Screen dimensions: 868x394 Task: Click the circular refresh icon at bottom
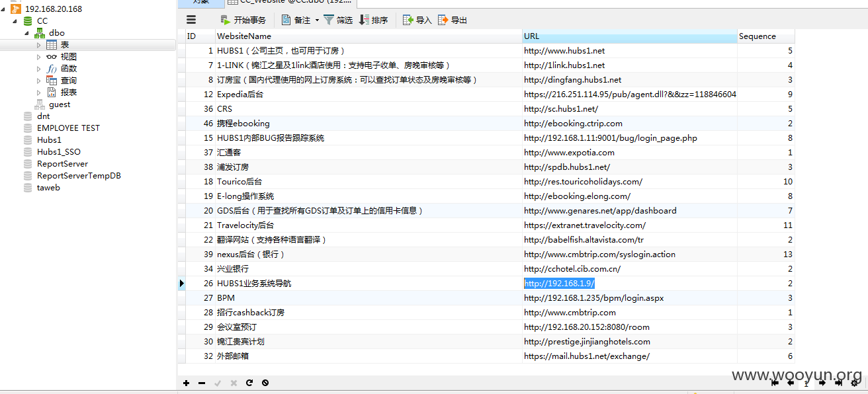tap(249, 383)
